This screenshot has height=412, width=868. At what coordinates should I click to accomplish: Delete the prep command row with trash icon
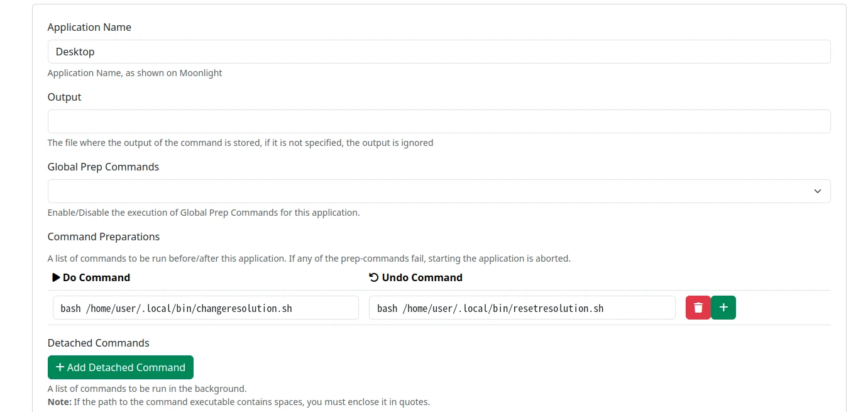(698, 308)
